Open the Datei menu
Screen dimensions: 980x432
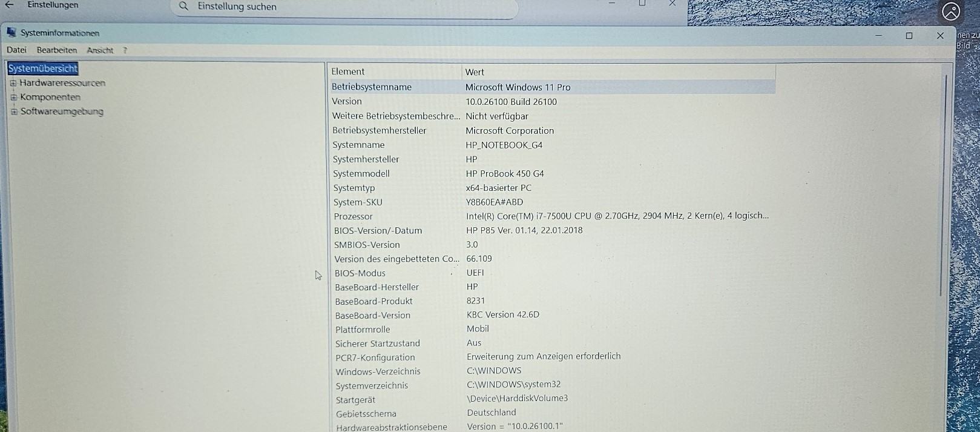coord(17,50)
